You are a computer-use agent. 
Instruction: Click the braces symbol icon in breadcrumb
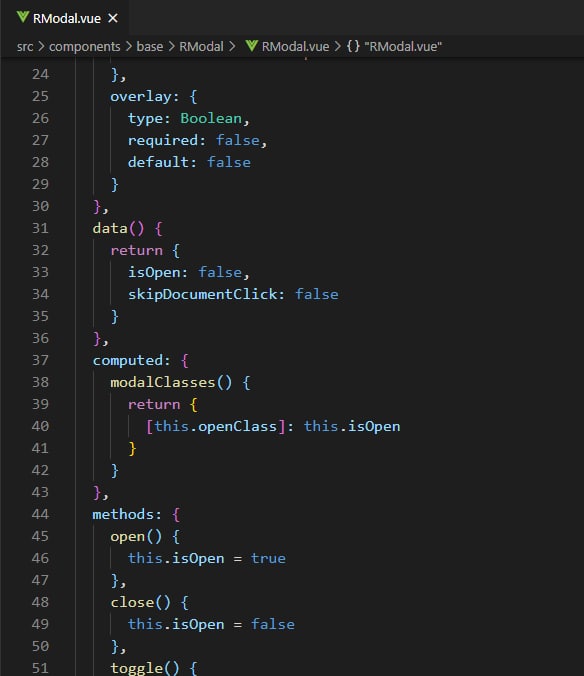[x=353, y=46]
